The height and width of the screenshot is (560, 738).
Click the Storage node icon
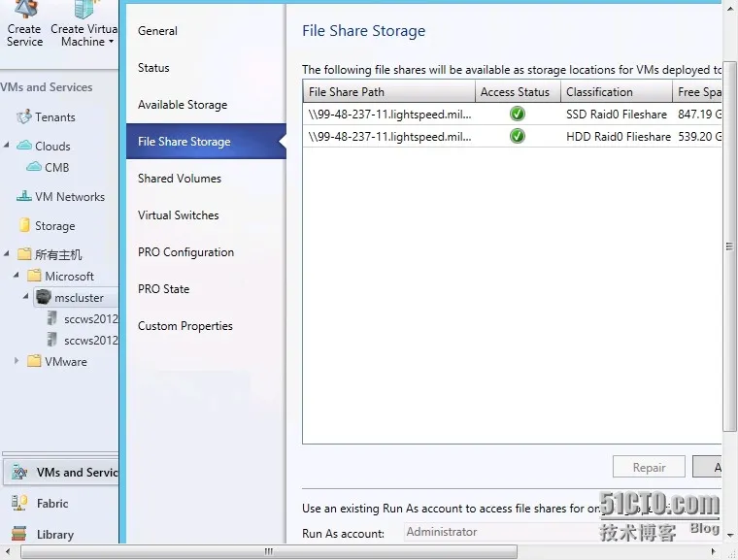coord(24,226)
